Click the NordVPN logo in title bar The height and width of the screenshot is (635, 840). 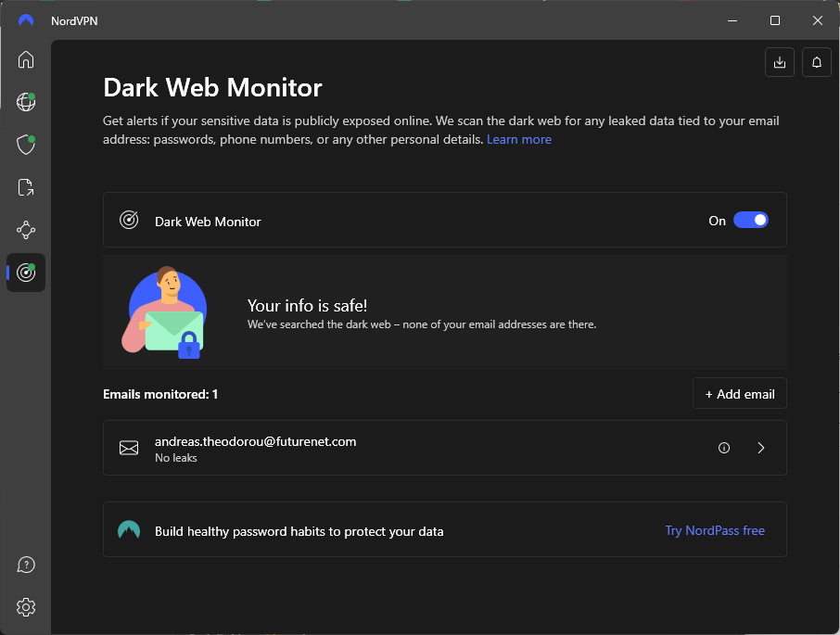point(26,21)
